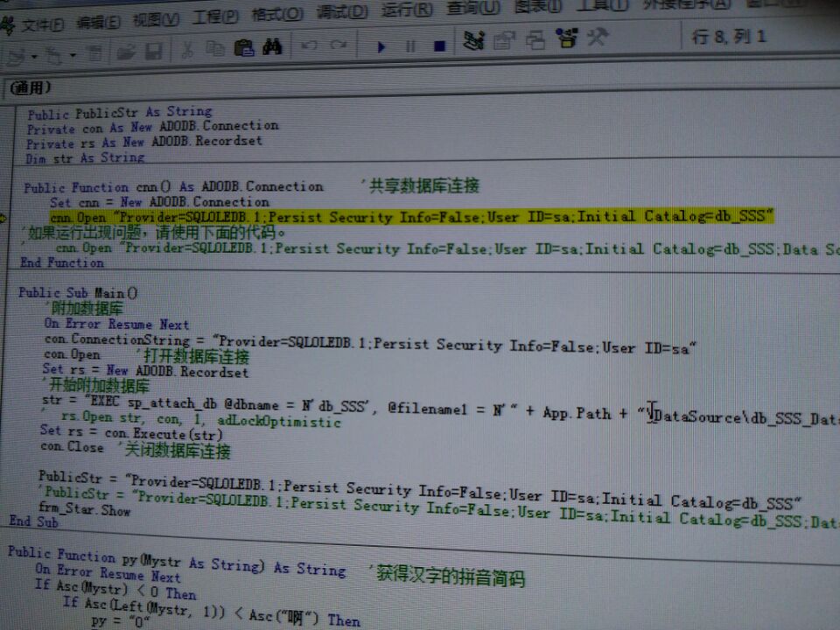The width and height of the screenshot is (840, 630).
Task: Click the yellow-highlighted cnn.Open line
Action: [411, 216]
